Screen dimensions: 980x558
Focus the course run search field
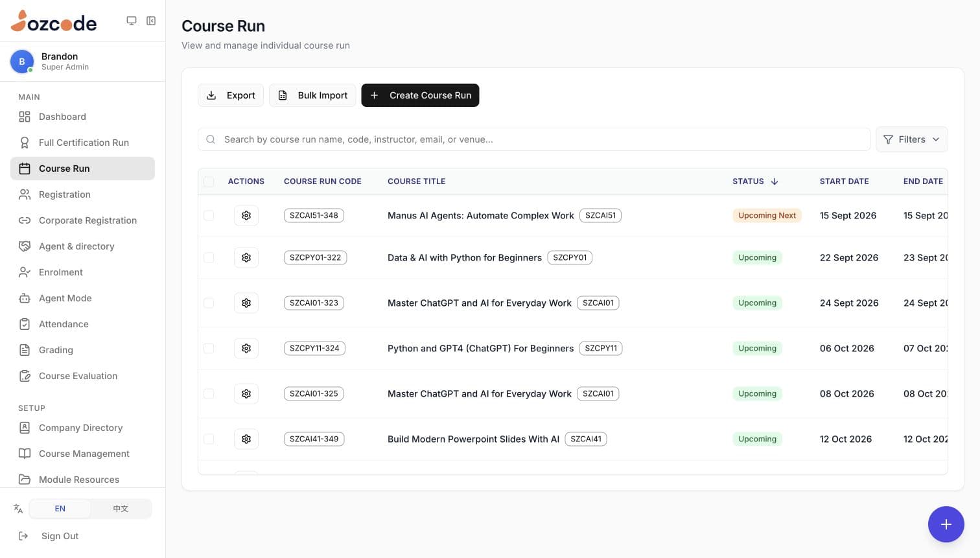point(534,139)
